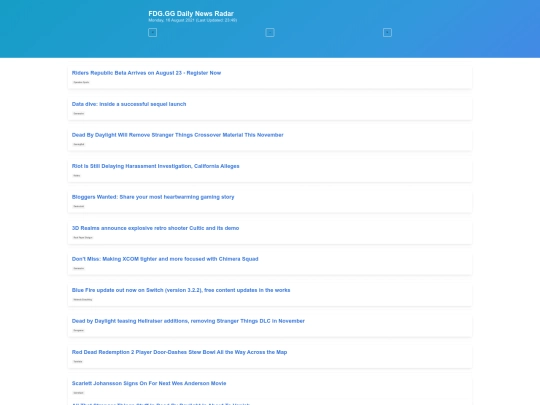Open Bloggers Wanted heartwarming gaming story link
The image size is (540, 405).
(x=153, y=197)
